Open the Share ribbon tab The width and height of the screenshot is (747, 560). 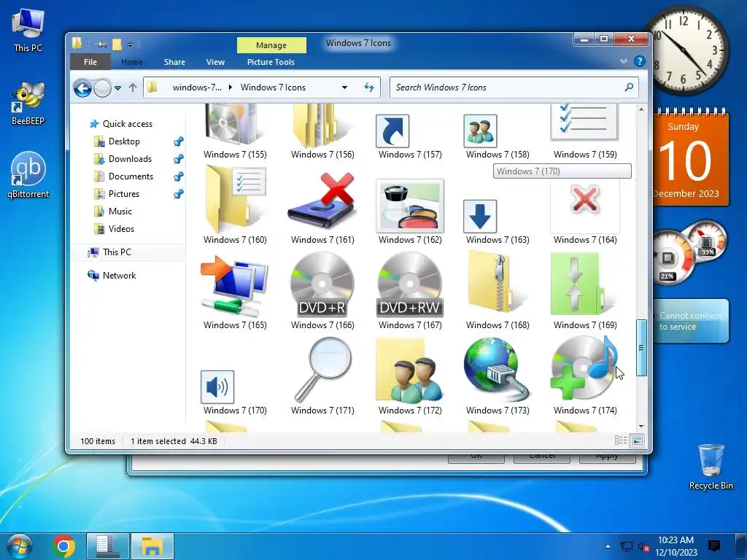pyautogui.click(x=174, y=62)
